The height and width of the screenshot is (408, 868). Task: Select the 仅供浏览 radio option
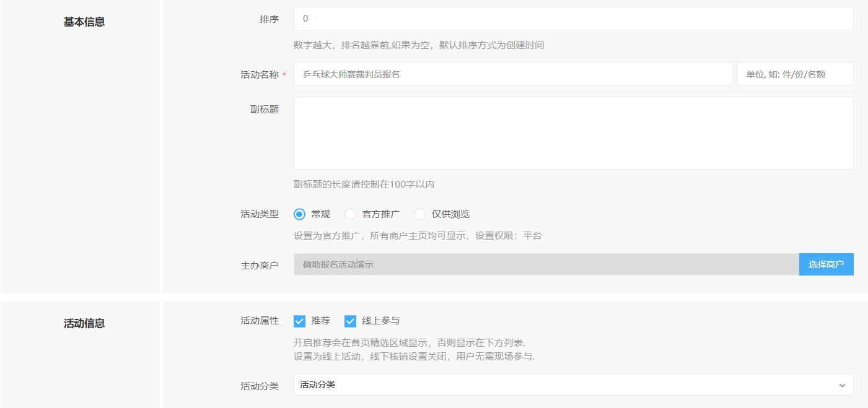click(x=420, y=214)
